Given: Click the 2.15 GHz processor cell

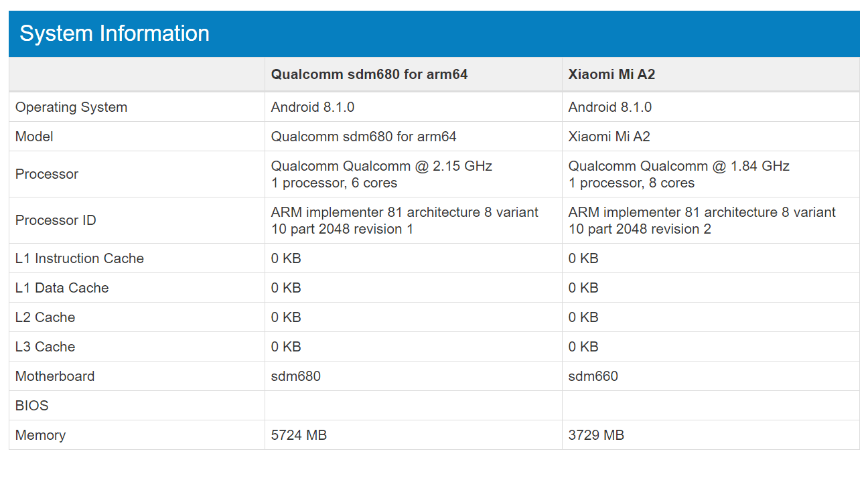Looking at the screenshot, I should 413,174.
